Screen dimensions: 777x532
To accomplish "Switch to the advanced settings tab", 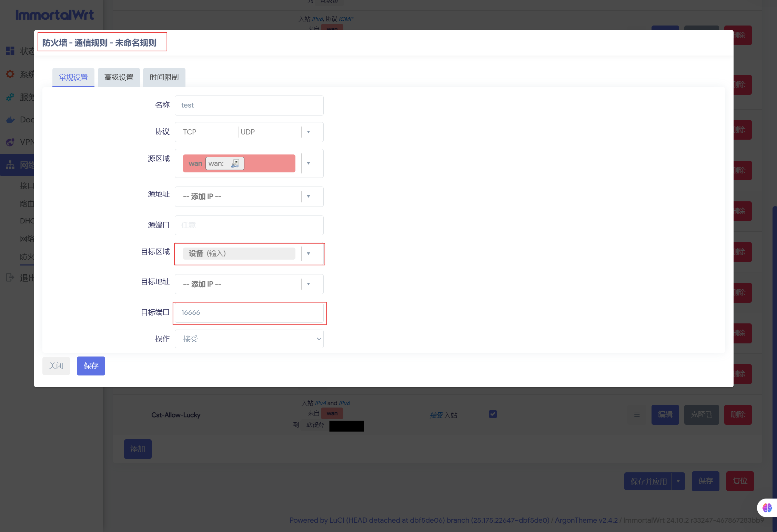I will click(x=119, y=77).
